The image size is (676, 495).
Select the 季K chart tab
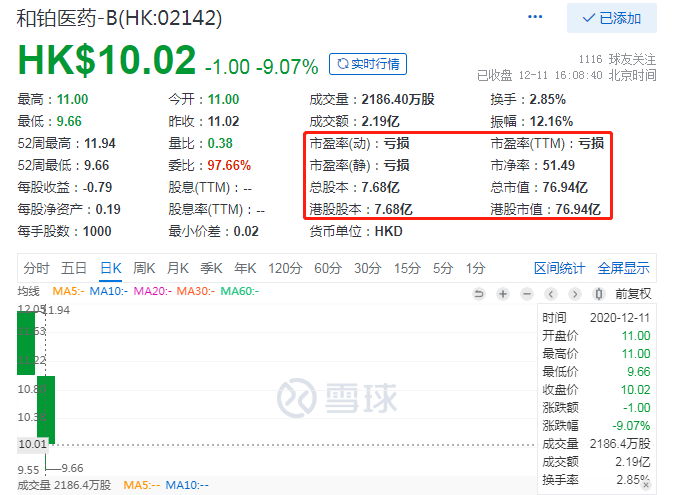point(211,268)
